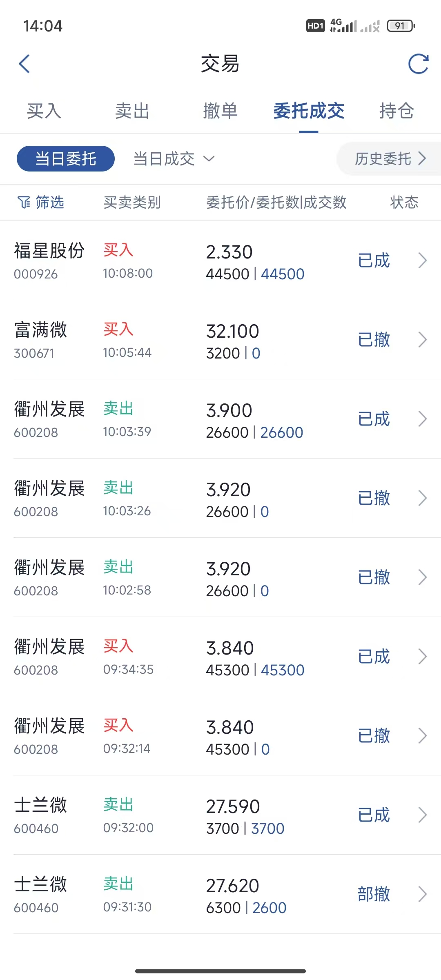Open 历史委托 history page
The image size is (441, 980).
coord(390,159)
